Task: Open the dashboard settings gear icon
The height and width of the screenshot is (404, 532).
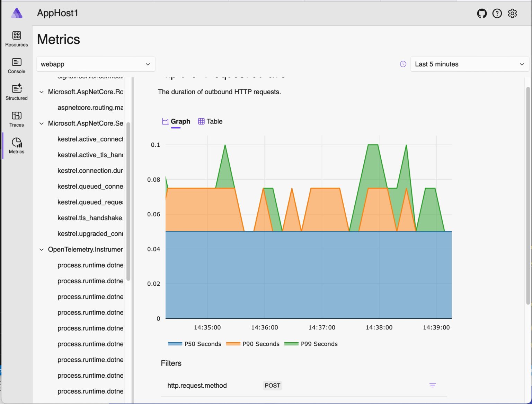Action: pyautogui.click(x=512, y=13)
